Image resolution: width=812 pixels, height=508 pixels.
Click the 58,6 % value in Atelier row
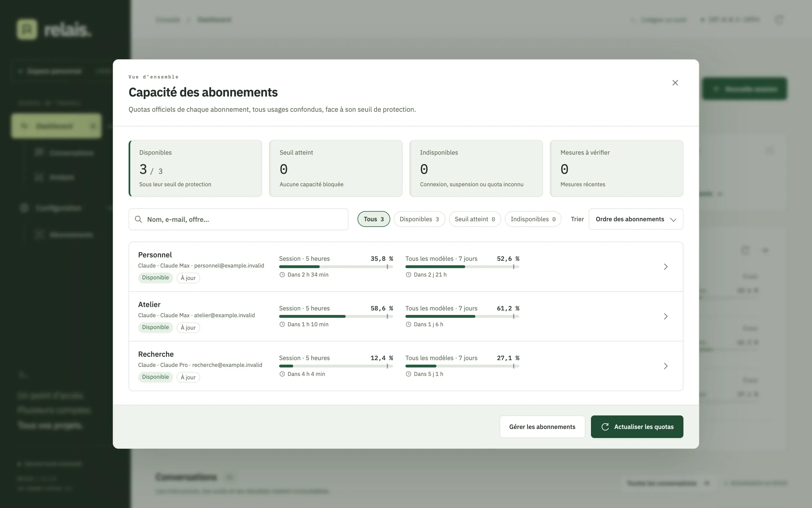coord(382,308)
